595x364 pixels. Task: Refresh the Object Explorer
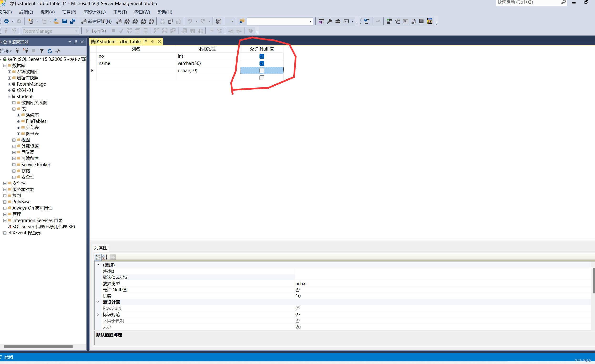(50, 51)
